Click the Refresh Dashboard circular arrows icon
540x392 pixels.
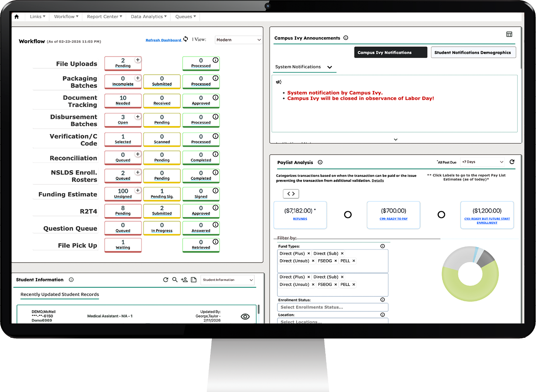186,39
